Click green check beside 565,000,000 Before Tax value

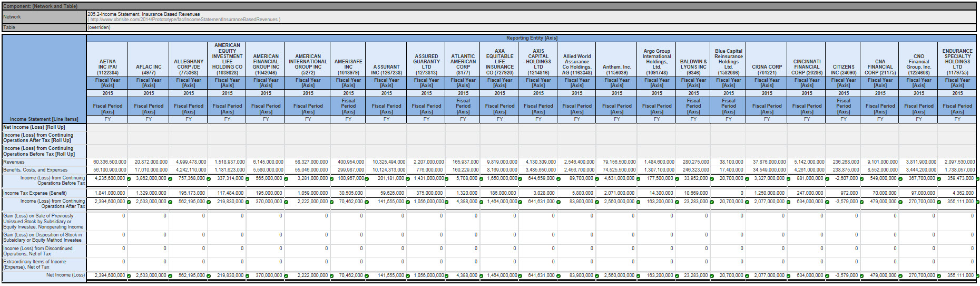click(x=286, y=179)
